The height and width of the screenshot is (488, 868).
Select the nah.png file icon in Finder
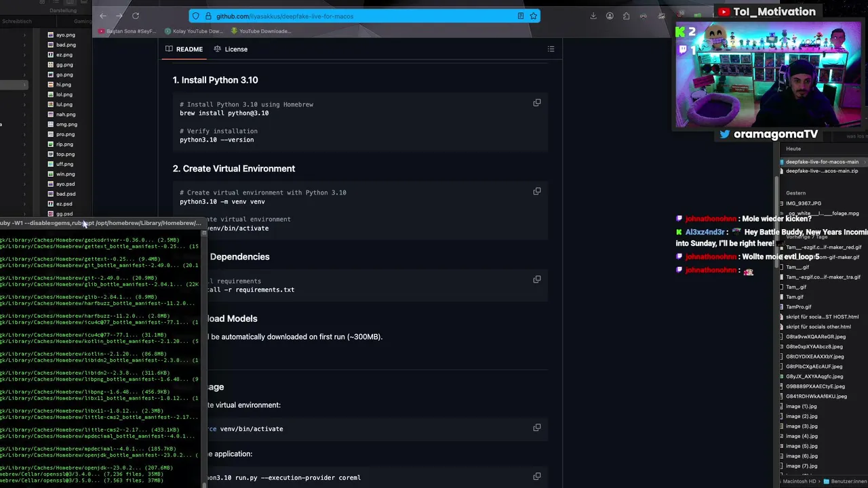[50, 115]
